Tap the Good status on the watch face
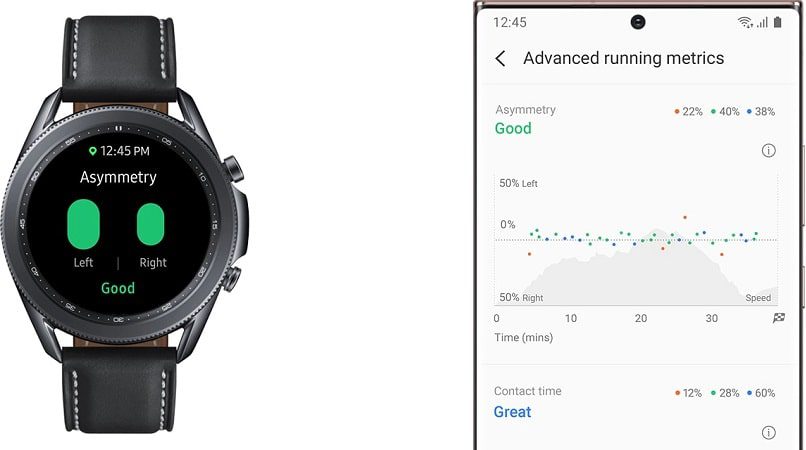Screen dimensions: 806x450 118,288
